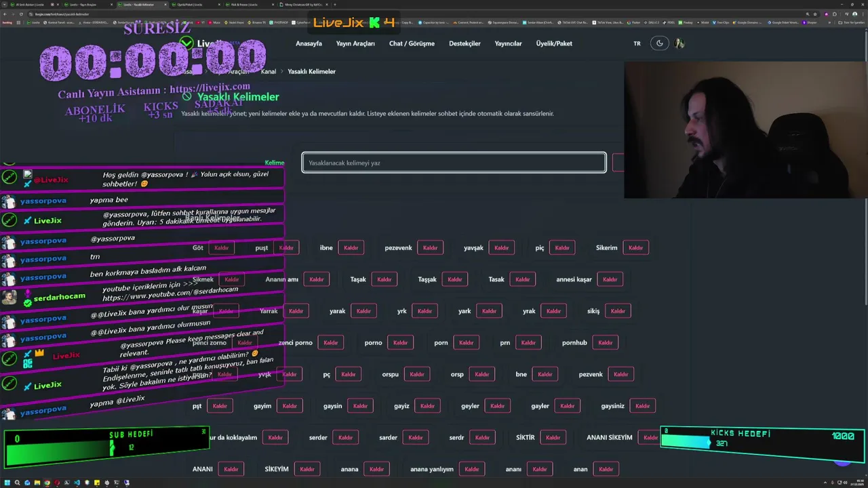Remove 'gaysiniz' from the list
This screenshot has height=488, width=868.
coord(642,406)
